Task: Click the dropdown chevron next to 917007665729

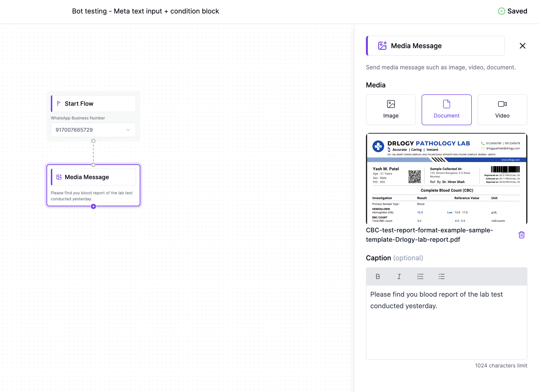Action: click(x=128, y=130)
